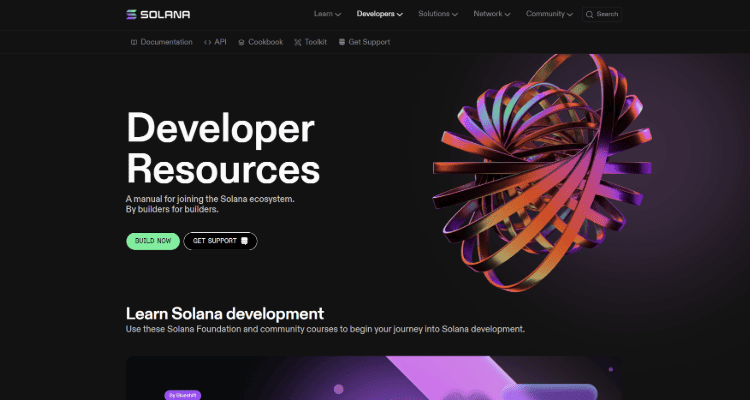750x400 pixels.
Task: Go to the Cookbook page
Action: pos(265,42)
